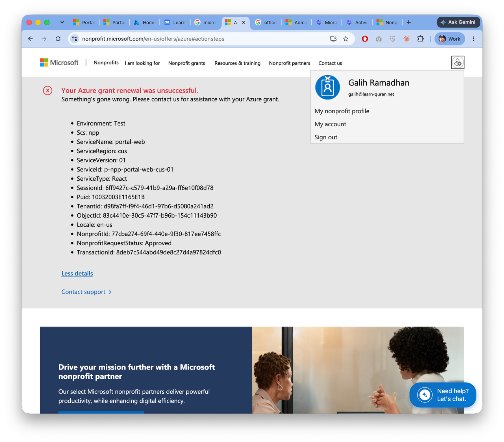The image size is (504, 442).
Task: Click the orange starburst extension icon
Action: coord(406,39)
